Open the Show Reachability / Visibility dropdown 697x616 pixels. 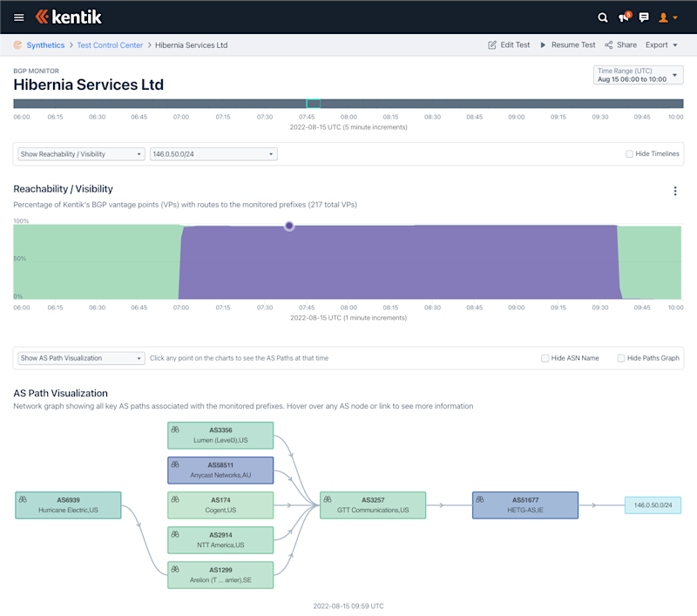click(81, 154)
